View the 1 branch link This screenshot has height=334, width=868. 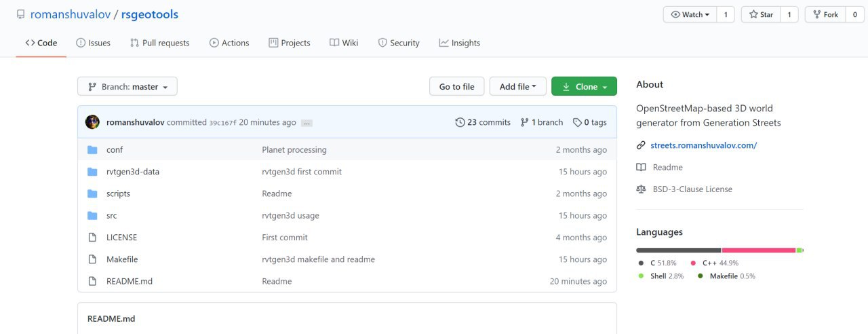pyautogui.click(x=542, y=122)
